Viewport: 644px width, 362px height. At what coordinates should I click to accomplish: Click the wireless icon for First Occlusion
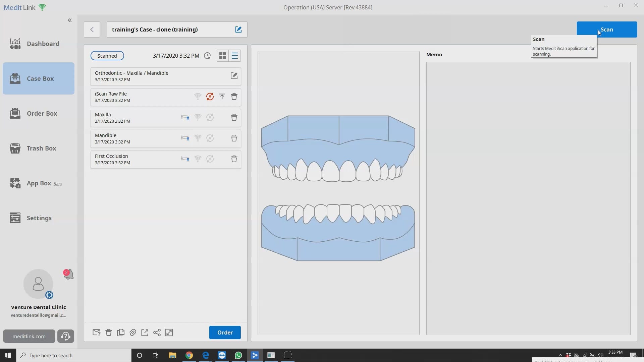[x=198, y=159]
